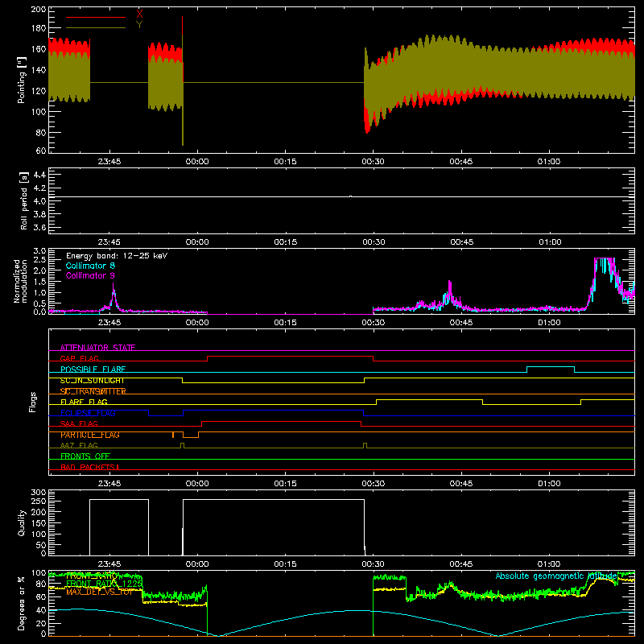Click the red line sample beside the X legend
This screenshot has width=644, height=644.
[96, 17]
